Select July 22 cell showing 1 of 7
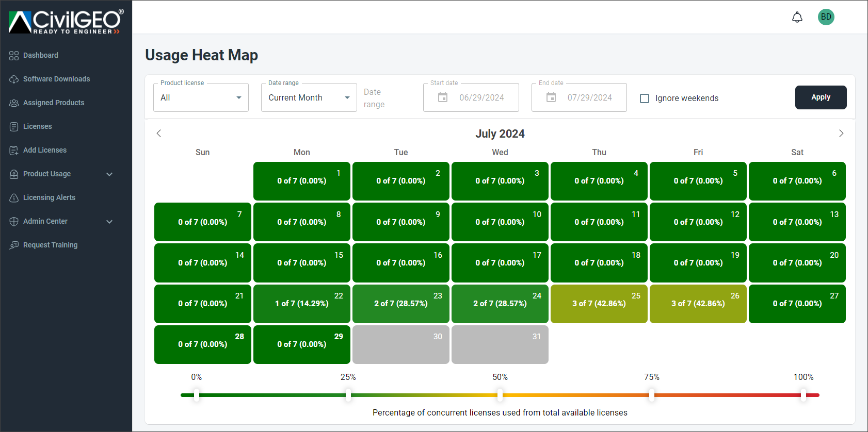868x432 pixels. click(302, 304)
